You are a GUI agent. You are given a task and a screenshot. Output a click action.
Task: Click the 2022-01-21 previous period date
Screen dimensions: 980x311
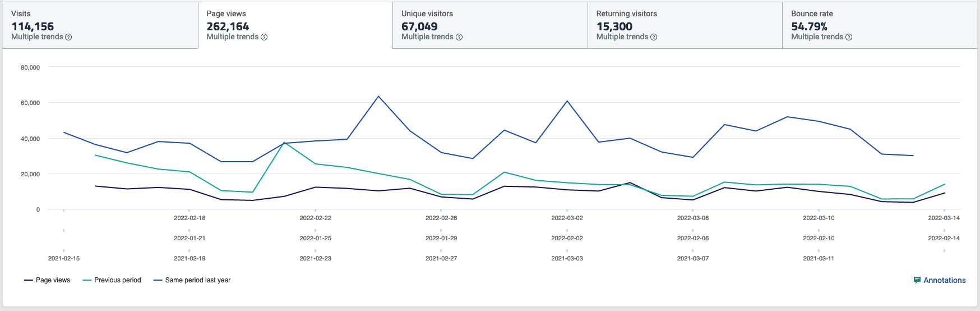[x=189, y=238]
